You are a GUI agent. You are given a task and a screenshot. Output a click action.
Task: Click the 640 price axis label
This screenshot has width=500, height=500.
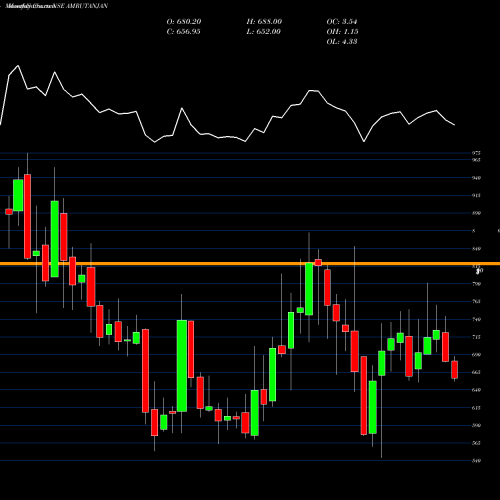click(x=476, y=390)
